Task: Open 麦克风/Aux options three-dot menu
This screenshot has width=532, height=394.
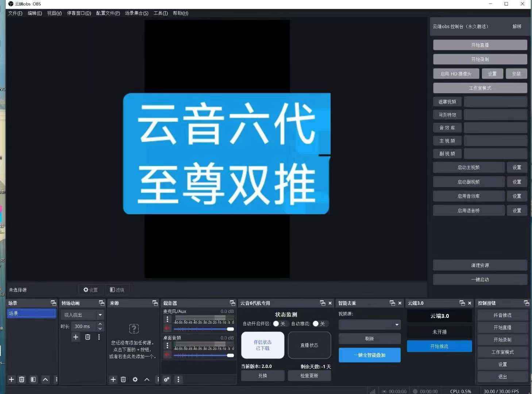Action: tap(167, 319)
